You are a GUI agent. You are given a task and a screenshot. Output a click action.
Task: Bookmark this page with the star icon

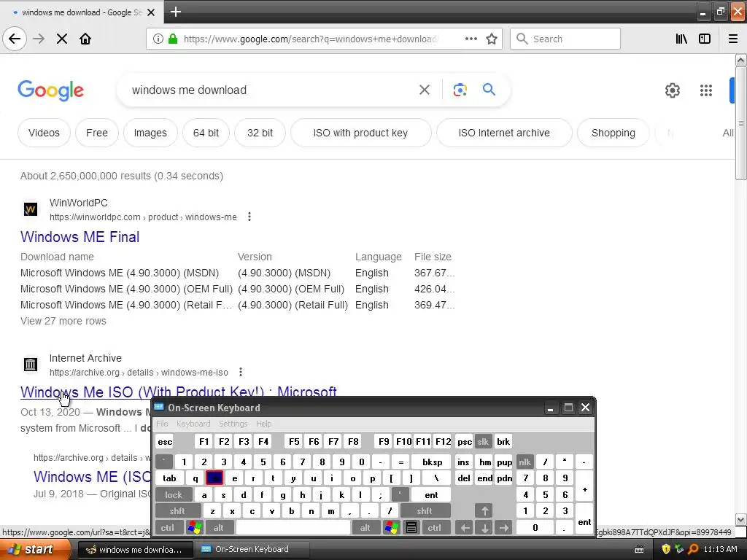(x=492, y=39)
